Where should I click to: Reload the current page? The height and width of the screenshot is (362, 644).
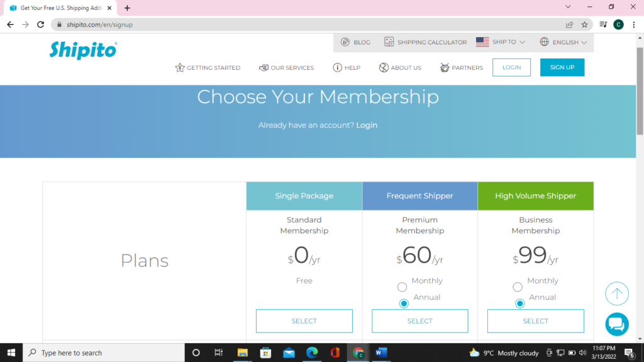click(41, 25)
